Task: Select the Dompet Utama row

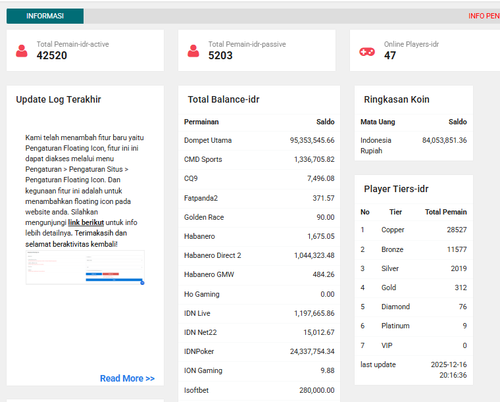Action: [259, 140]
